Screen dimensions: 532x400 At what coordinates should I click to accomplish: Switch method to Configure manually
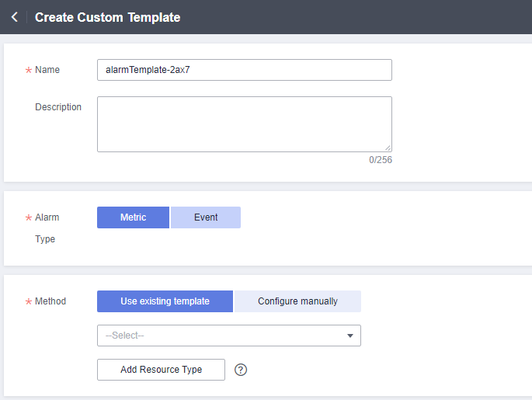(297, 301)
